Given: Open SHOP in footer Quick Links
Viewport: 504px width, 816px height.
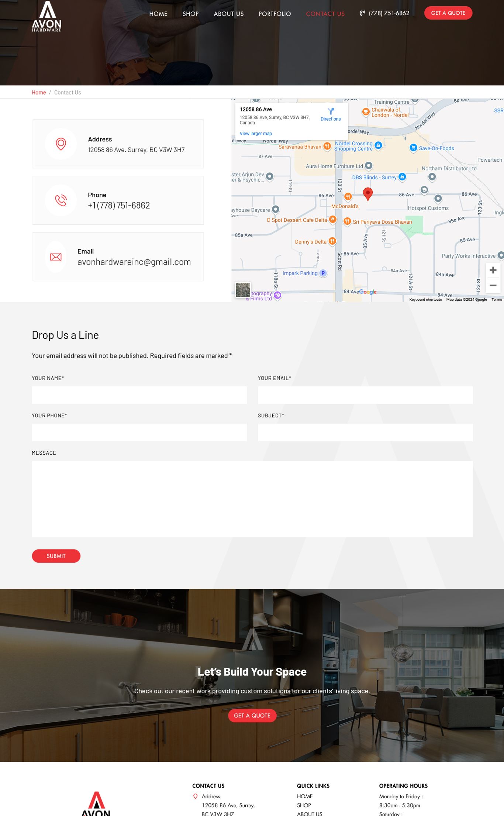Looking at the screenshot, I should pyautogui.click(x=304, y=805).
